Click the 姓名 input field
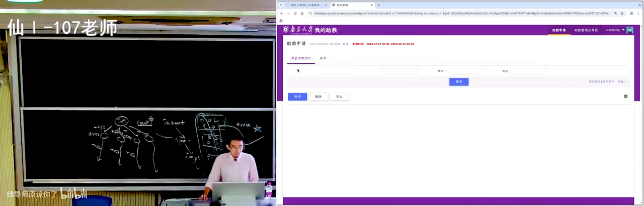The width and height of the screenshot is (644, 206). coord(528,71)
